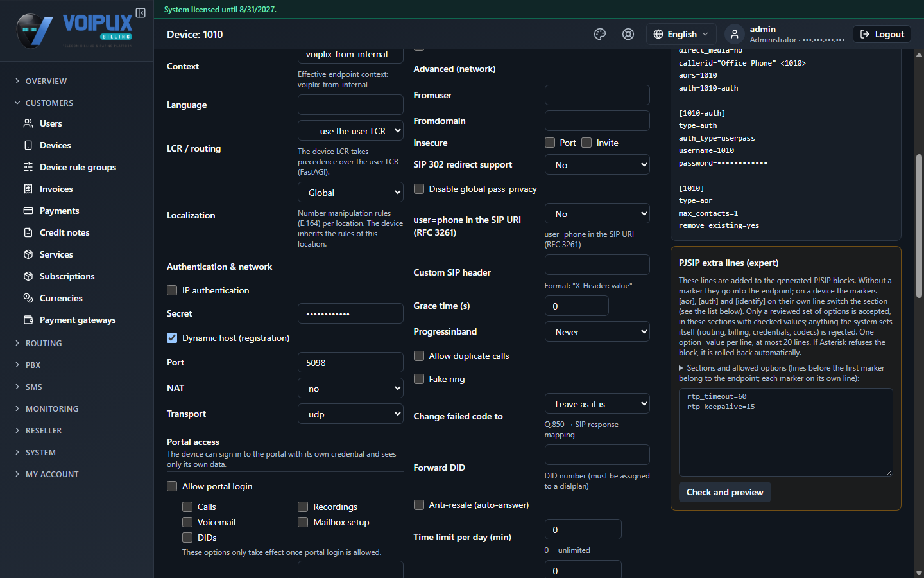
Task: Open the NAT dropdown
Action: coord(350,389)
